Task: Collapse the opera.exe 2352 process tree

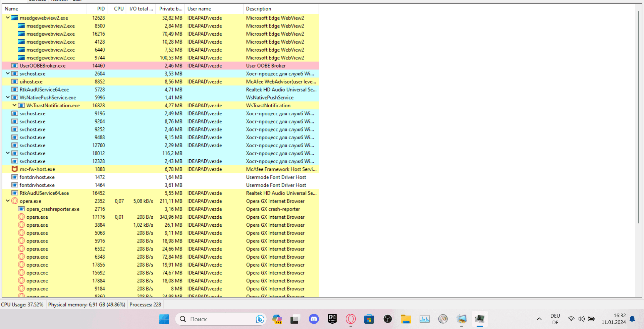Action: tap(8, 201)
